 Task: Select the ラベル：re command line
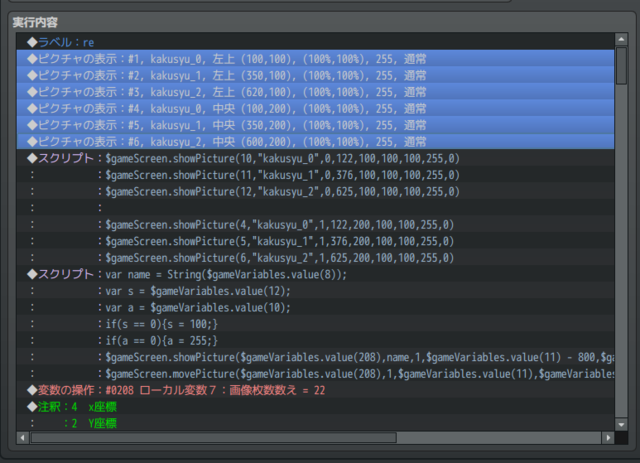tap(315, 42)
